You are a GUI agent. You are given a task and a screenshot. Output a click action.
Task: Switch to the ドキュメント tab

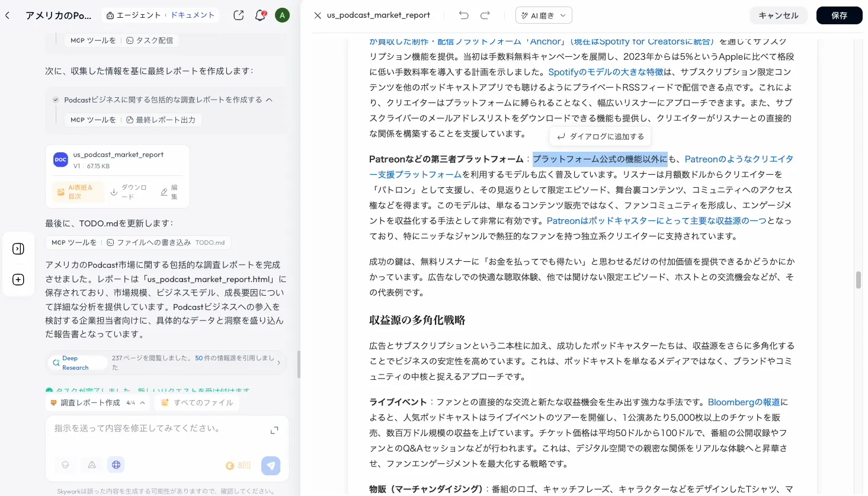pos(193,15)
